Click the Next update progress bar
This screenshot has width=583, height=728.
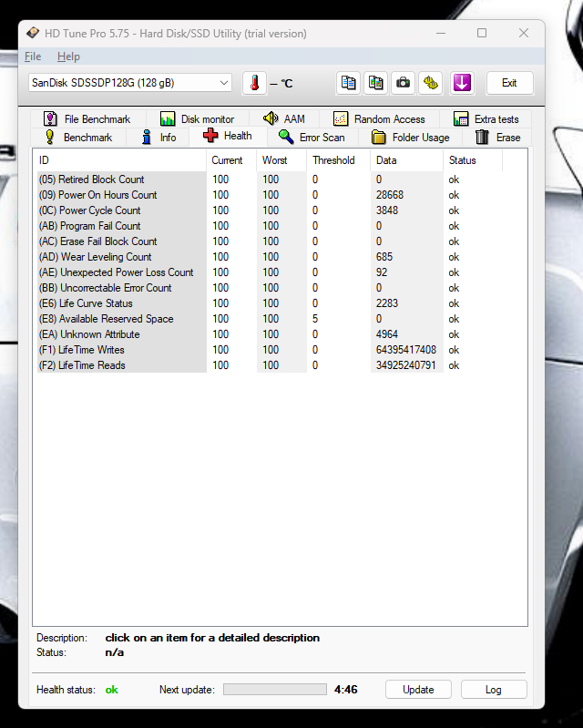click(x=275, y=690)
